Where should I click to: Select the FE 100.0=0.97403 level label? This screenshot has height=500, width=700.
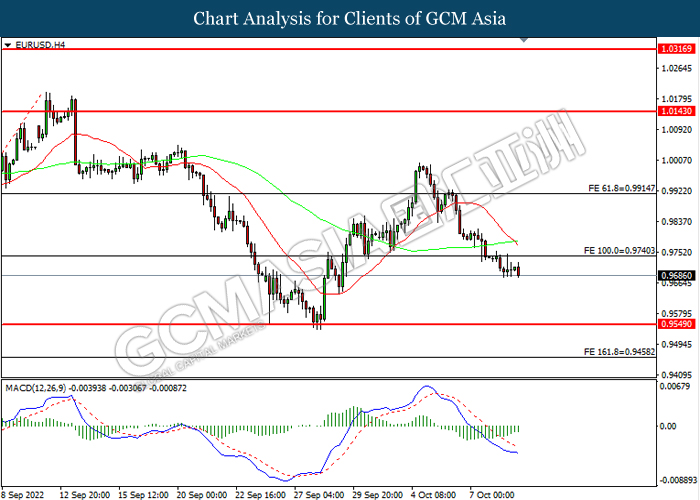[619, 251]
